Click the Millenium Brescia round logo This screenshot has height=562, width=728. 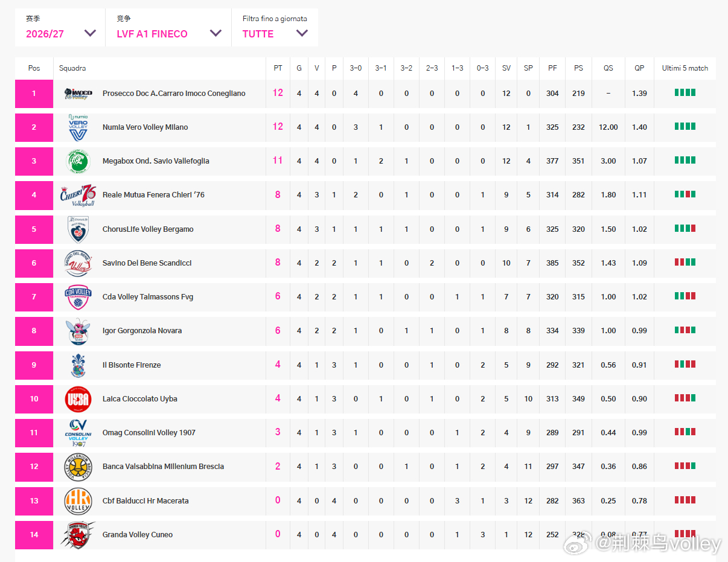pos(78,467)
